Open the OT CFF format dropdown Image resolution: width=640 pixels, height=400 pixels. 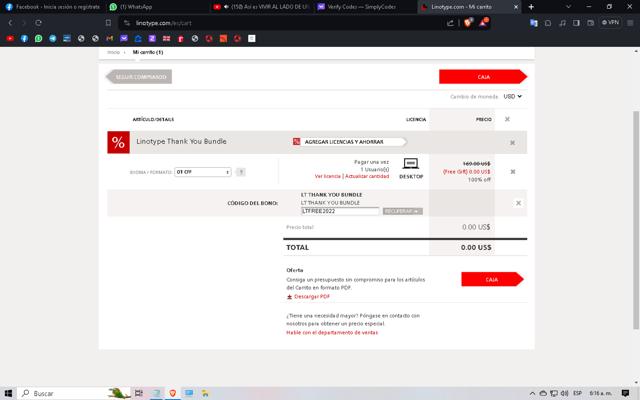(x=203, y=172)
